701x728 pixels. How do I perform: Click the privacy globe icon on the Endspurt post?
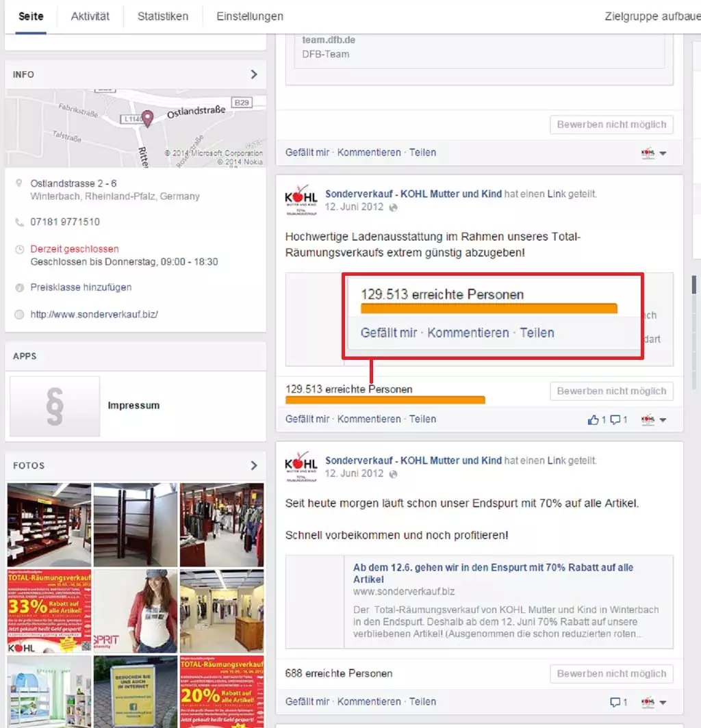click(393, 474)
